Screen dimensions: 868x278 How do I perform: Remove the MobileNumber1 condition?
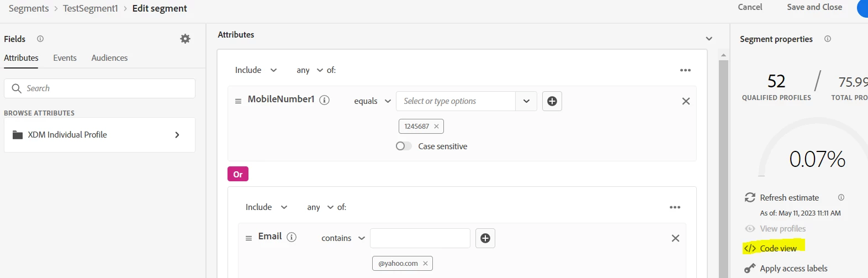(x=686, y=101)
